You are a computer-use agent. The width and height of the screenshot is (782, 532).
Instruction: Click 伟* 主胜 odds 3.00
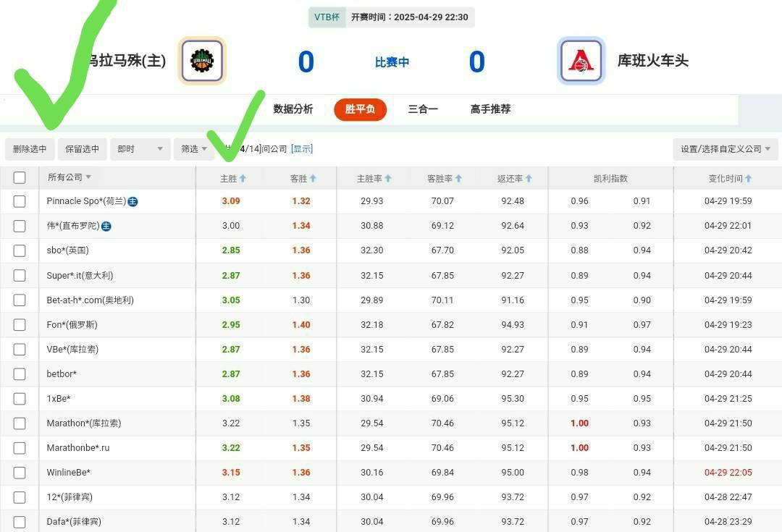point(231,226)
